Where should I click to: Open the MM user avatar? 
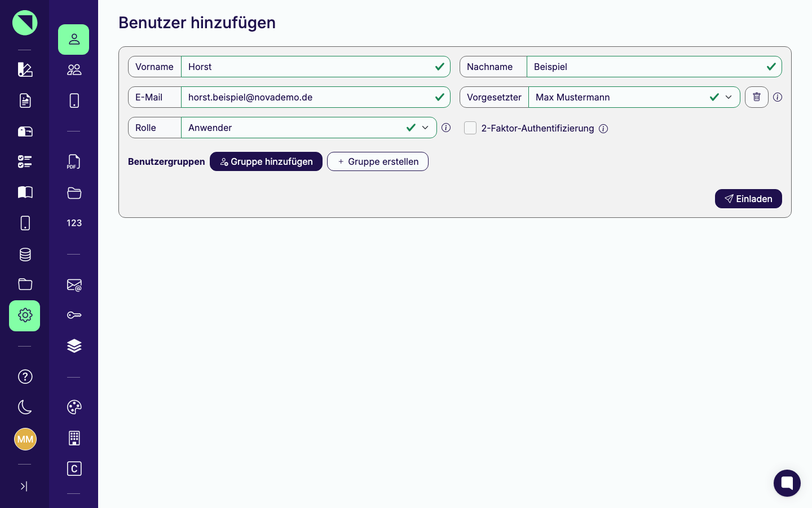coord(25,439)
